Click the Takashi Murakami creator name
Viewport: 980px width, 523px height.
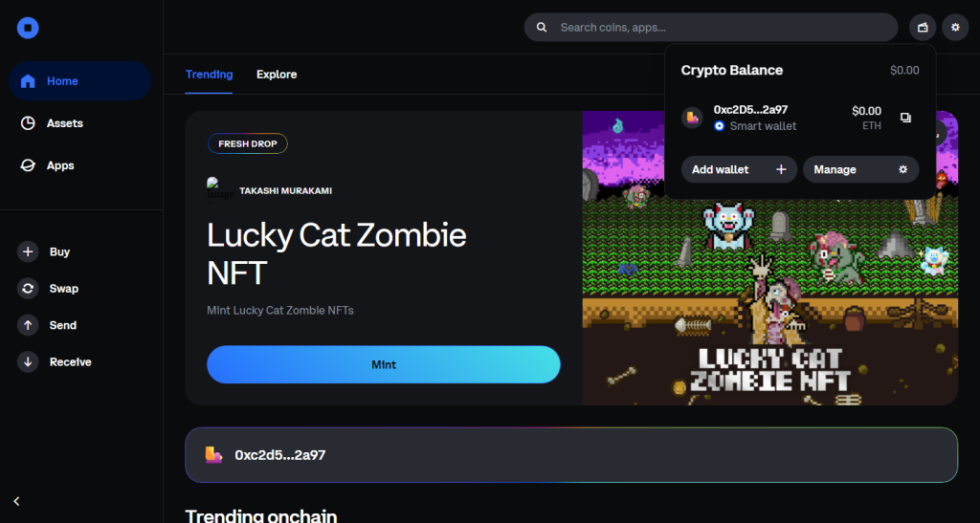(285, 191)
